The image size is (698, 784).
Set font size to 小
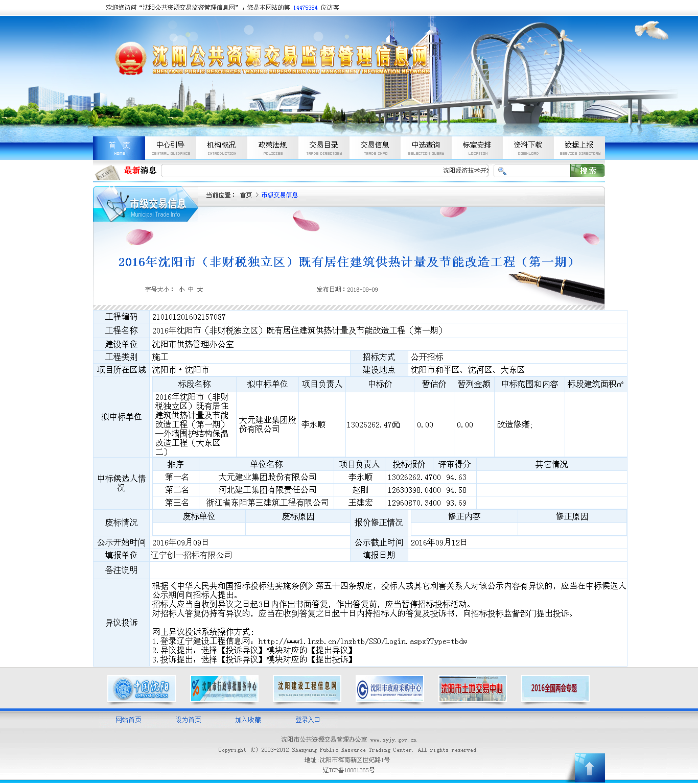(x=181, y=290)
